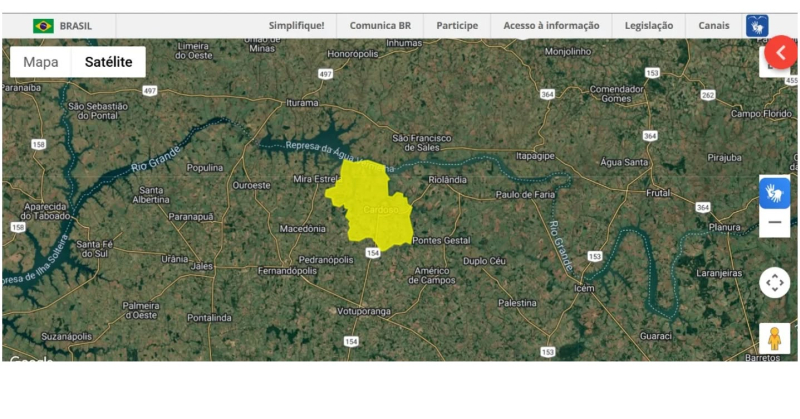
Task: Click the Santa Albertina label
Action: 151,195
